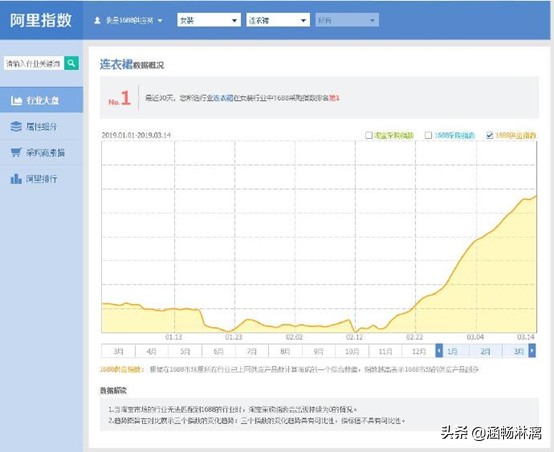The height and width of the screenshot is (452, 554).
Task: Select 9月 in the month timeline
Action: [x=318, y=351]
